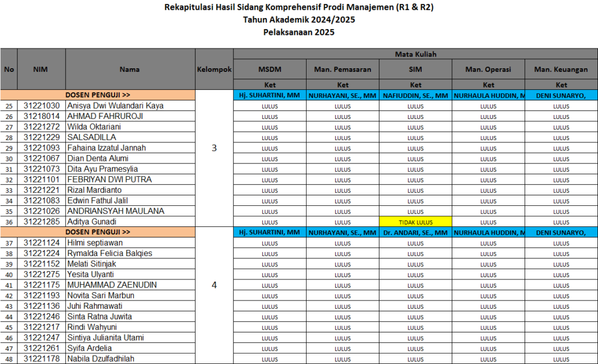Select the group 3 merged cell
This screenshot has width=598, height=364.
coord(214,148)
